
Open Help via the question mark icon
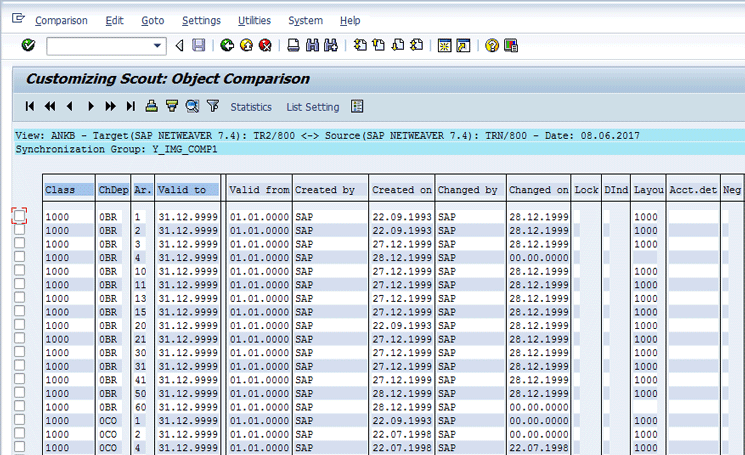click(x=492, y=46)
